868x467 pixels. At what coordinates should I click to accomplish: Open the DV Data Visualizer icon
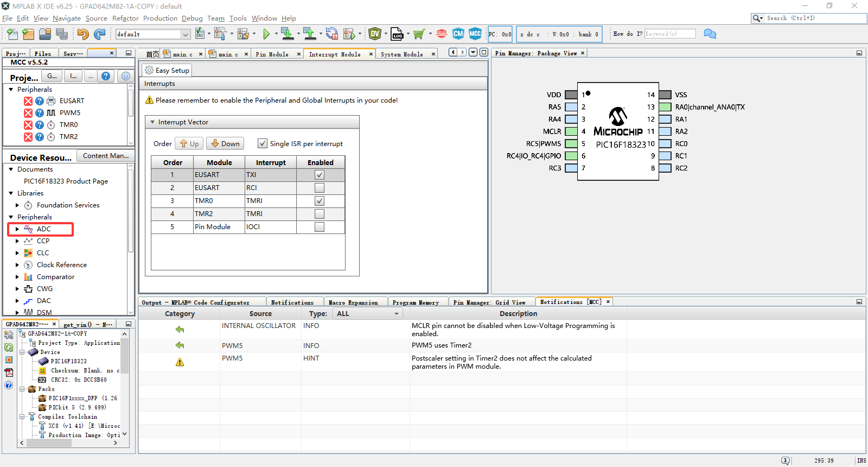(x=375, y=34)
